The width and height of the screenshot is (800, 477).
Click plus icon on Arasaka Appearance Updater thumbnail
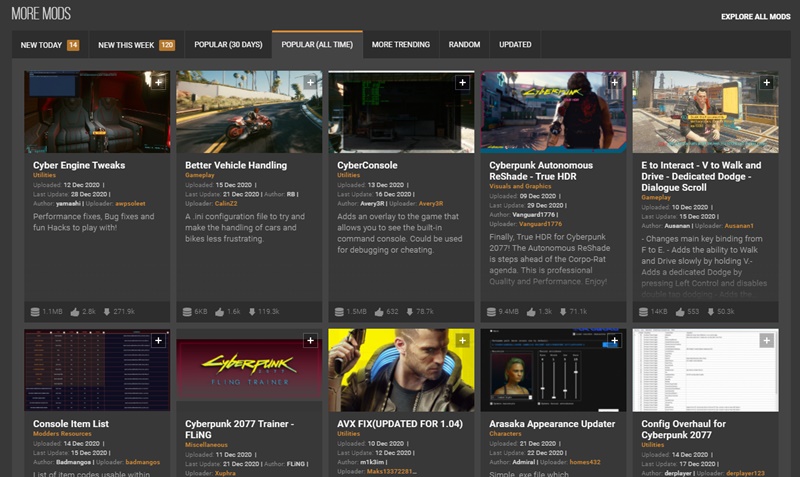point(614,340)
